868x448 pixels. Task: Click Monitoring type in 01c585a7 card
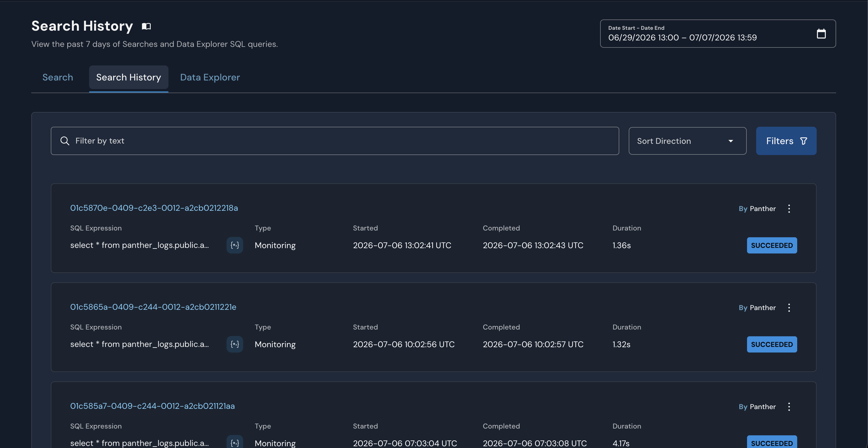275,443
